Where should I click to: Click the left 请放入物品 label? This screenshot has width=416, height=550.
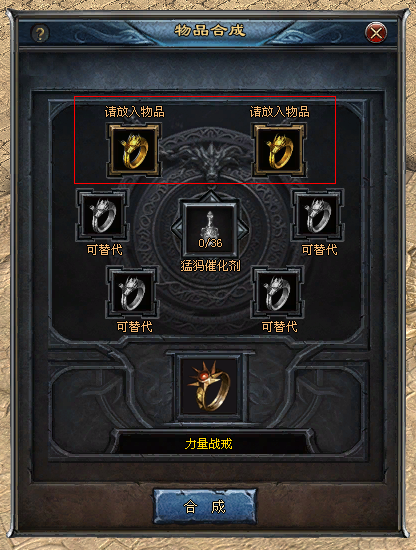[x=135, y=112]
